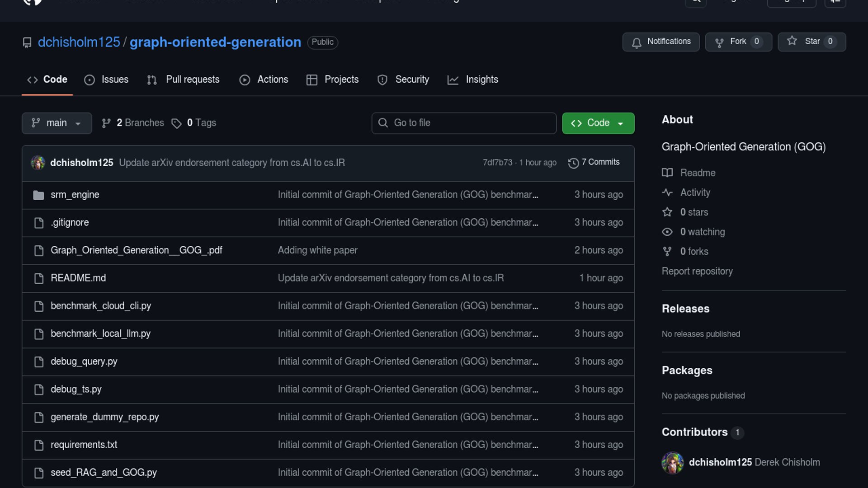Open dchisholm125 contributor avatar
The height and width of the screenshot is (488, 868).
[x=672, y=462]
